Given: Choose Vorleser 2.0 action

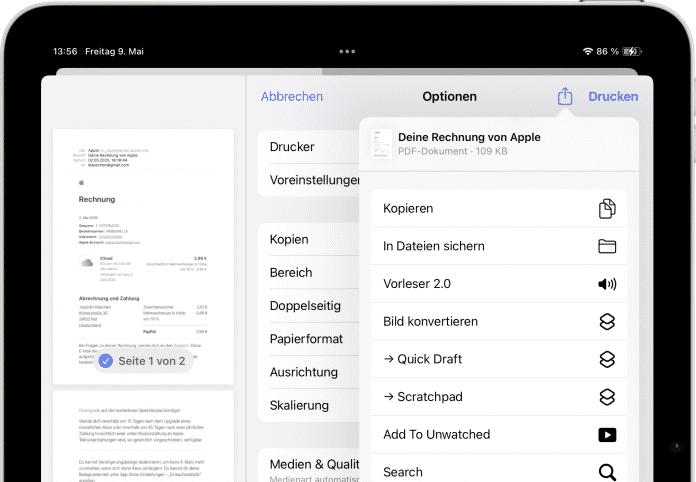Looking at the screenshot, I should click(x=499, y=284).
